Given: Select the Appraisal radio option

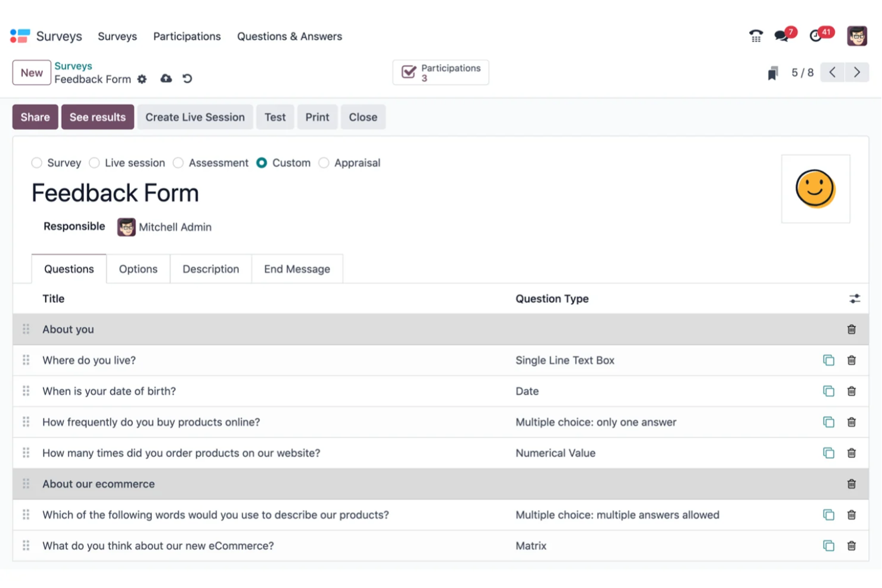Looking at the screenshot, I should point(324,163).
